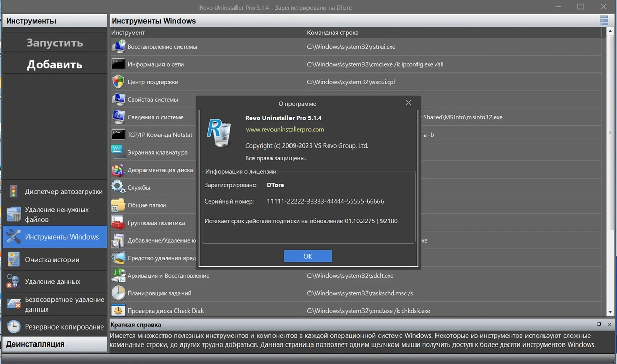This screenshot has width=617, height=364.
Task: Click the TCP/IP Netstat command icon
Action: point(118,135)
